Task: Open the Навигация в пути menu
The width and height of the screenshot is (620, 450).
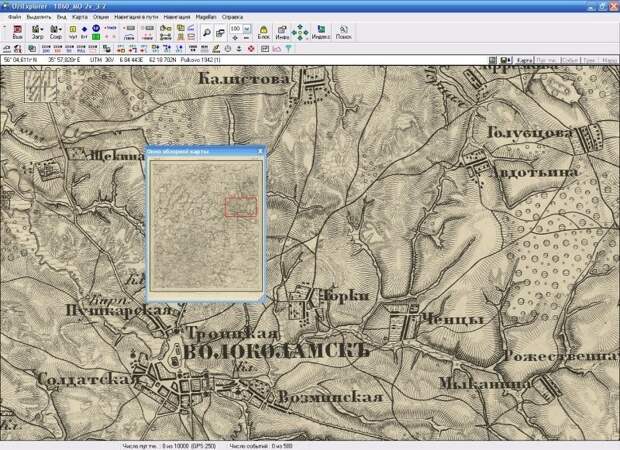Action: pos(136,17)
